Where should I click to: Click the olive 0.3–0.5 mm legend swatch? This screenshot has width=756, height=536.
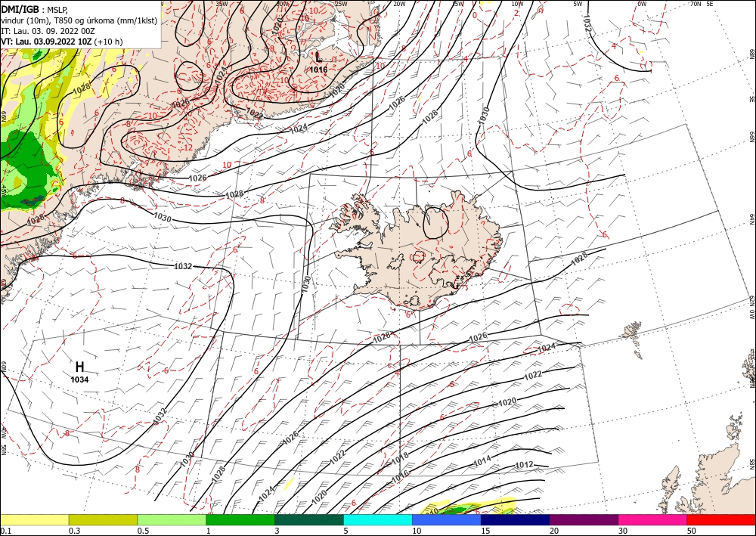coord(103,519)
